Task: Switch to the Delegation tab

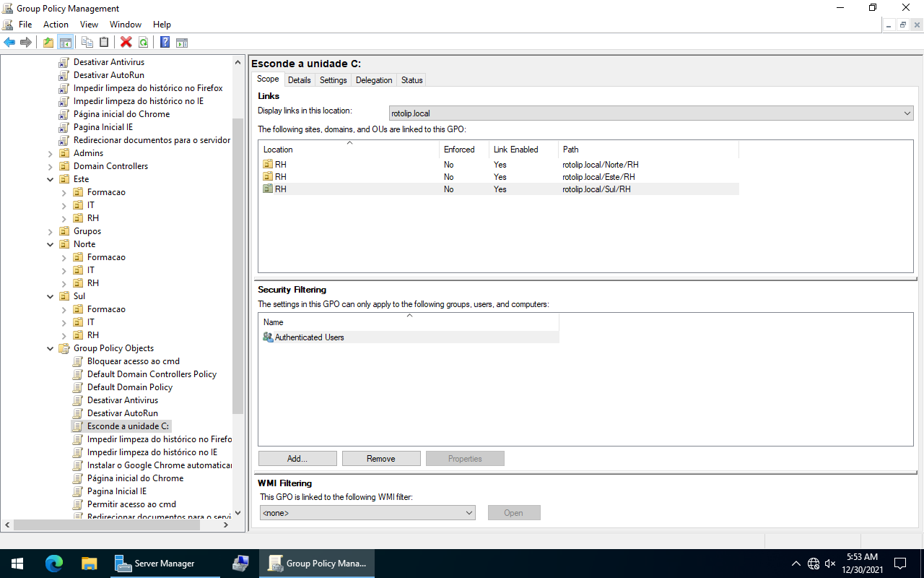Action: [x=374, y=80]
